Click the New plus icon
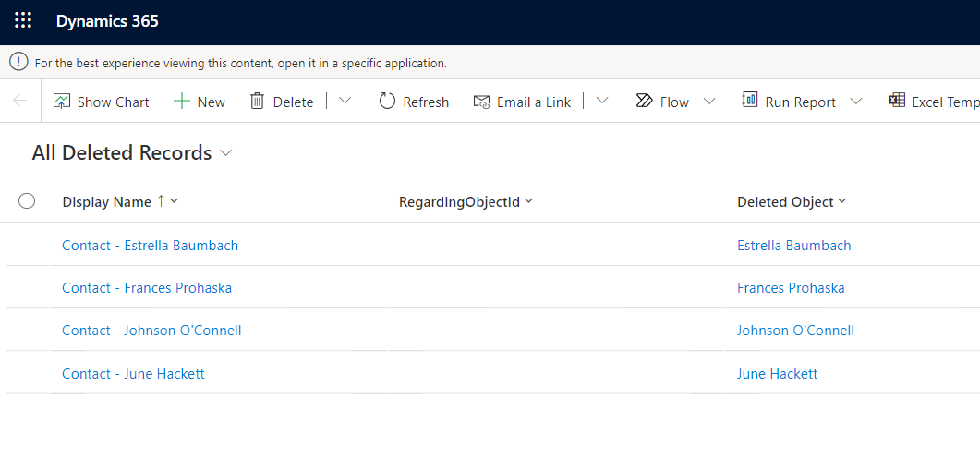Screen dimensions: 980x458 click(182, 102)
